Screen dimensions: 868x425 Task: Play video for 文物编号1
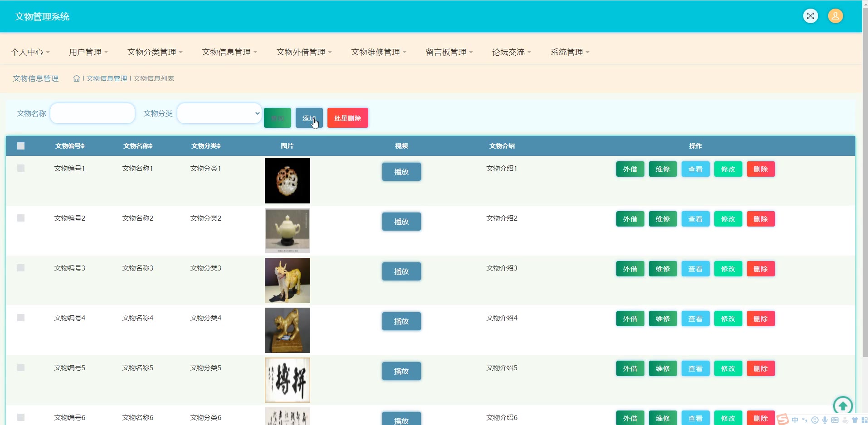401,172
